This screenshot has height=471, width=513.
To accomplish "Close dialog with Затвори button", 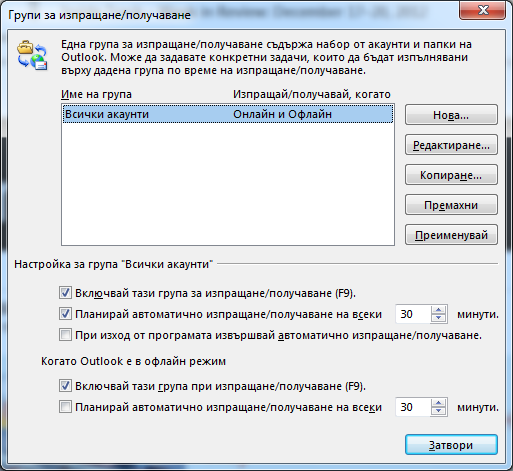I will coord(451,445).
